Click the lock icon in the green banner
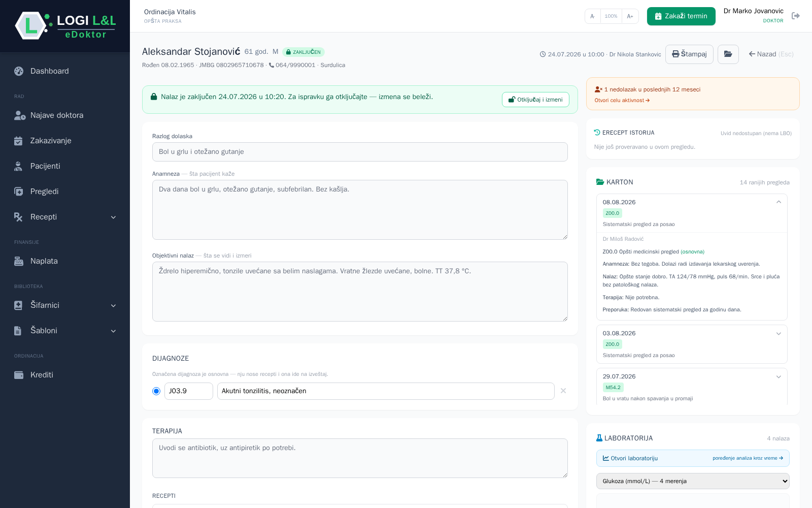 pos(154,97)
